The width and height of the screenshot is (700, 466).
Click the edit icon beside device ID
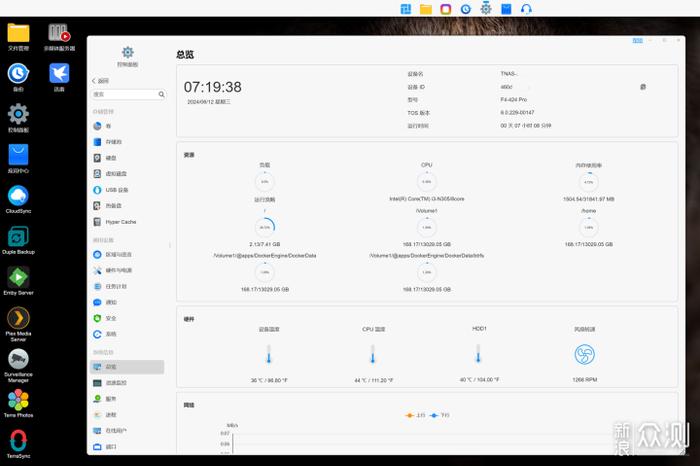pos(643,87)
